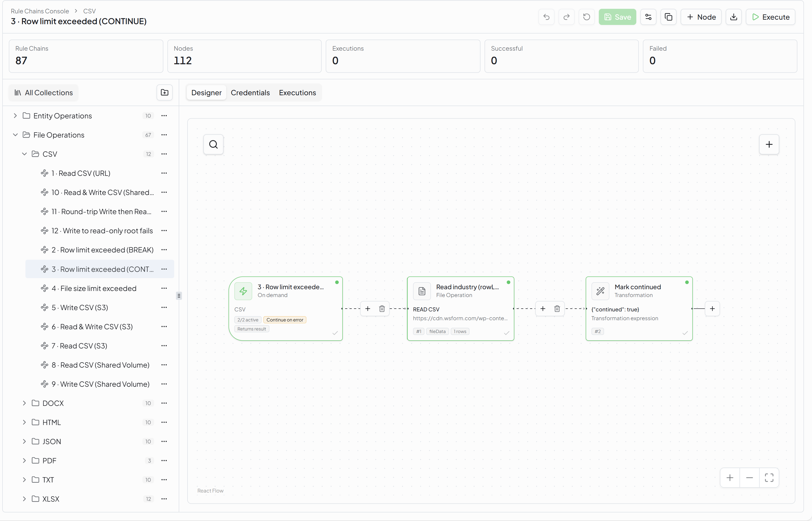Screen dimensions: 812x521
Task: Click the duplicate copy icon
Action: point(668,17)
